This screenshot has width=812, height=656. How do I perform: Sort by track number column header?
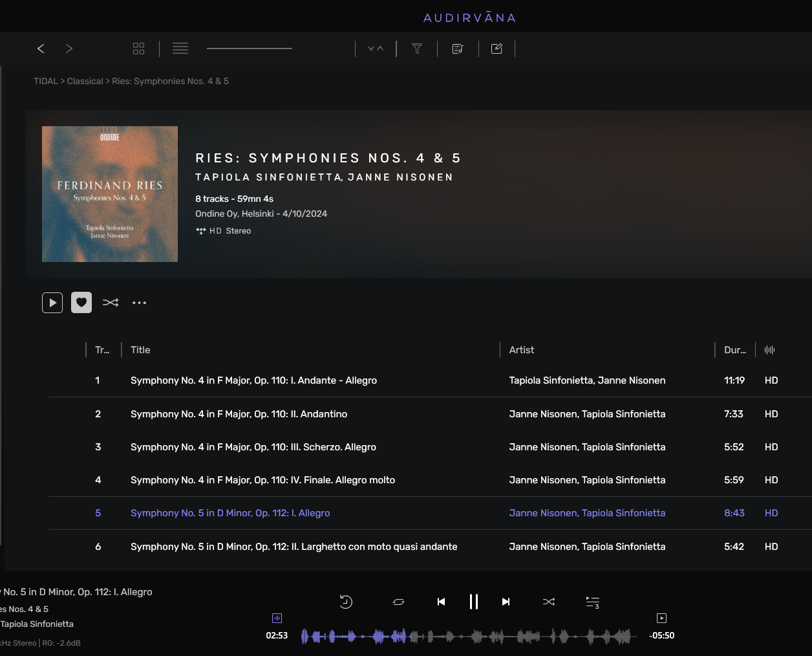pos(102,350)
